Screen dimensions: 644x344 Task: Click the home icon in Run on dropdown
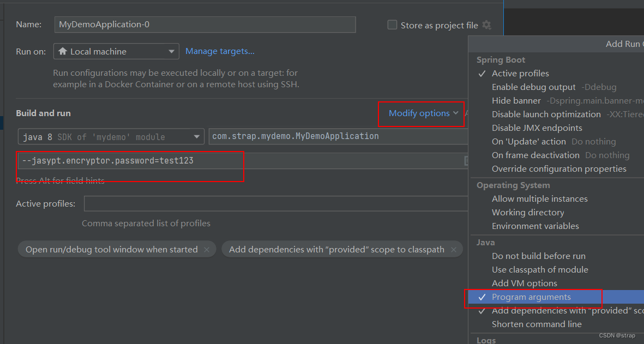62,51
